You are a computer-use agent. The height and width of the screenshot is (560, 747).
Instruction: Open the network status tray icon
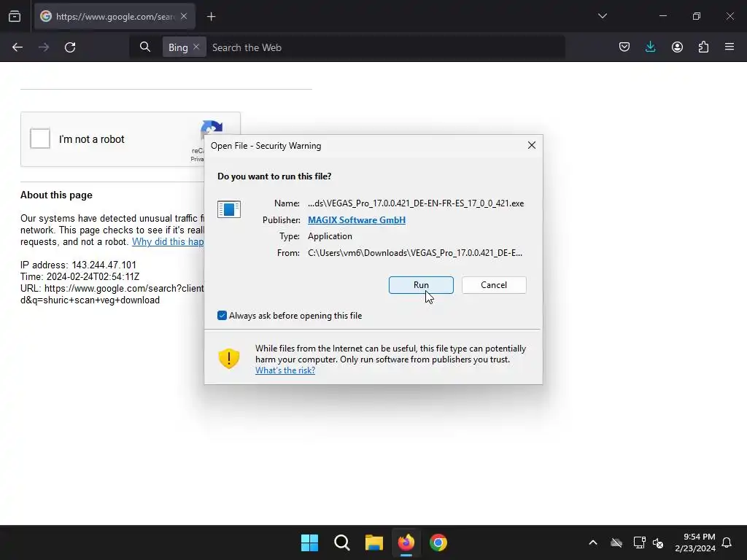(639, 542)
